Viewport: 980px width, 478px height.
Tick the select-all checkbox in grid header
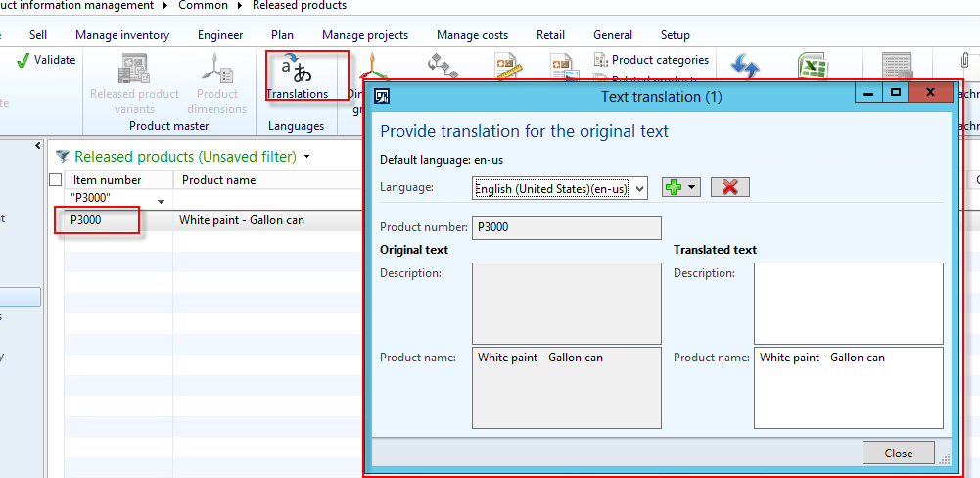[56, 180]
